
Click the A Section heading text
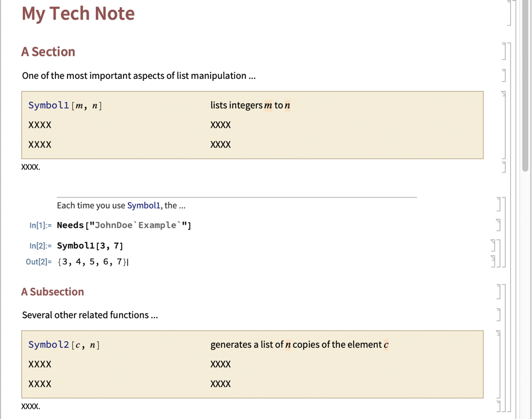(x=48, y=52)
